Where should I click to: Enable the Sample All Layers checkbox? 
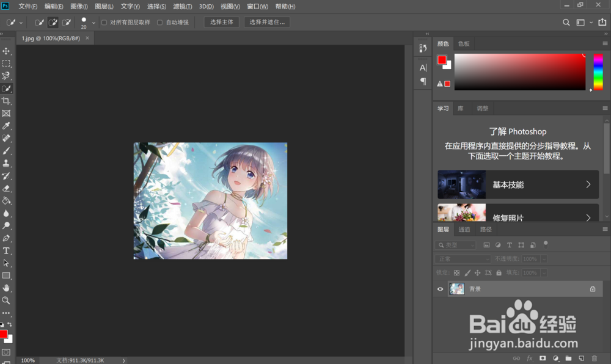104,23
